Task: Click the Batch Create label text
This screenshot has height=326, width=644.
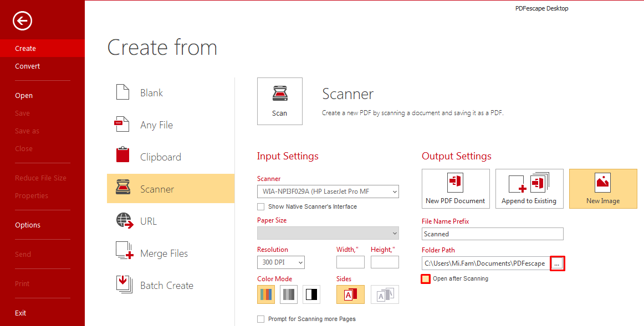Action: (167, 286)
